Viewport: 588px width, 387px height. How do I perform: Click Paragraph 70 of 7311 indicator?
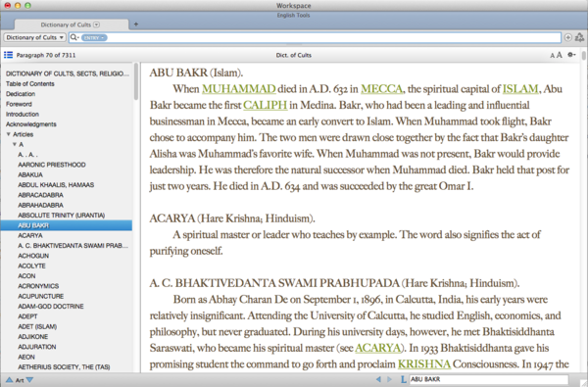[x=46, y=55]
